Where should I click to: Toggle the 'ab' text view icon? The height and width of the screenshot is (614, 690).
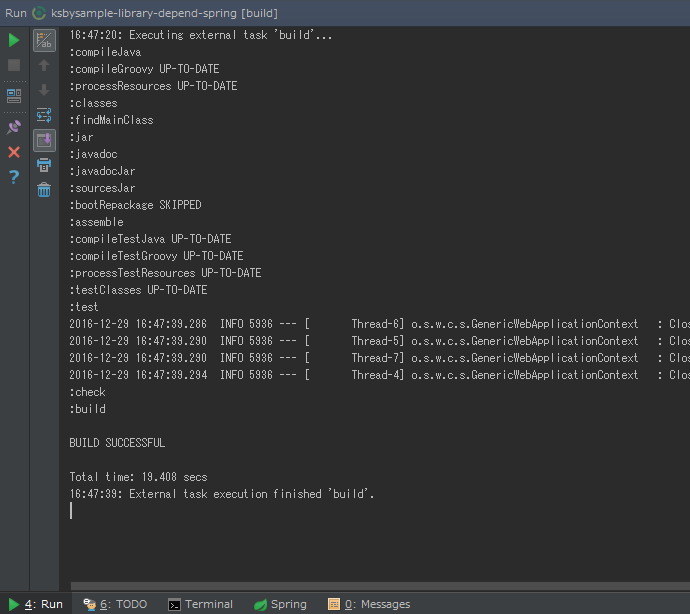(44, 40)
